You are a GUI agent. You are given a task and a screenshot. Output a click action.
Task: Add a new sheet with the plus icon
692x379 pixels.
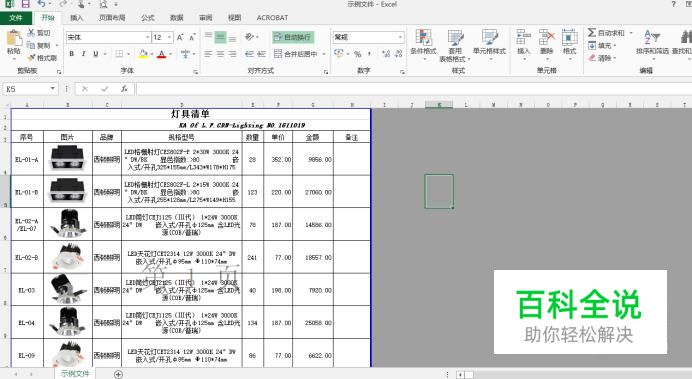coord(118,375)
